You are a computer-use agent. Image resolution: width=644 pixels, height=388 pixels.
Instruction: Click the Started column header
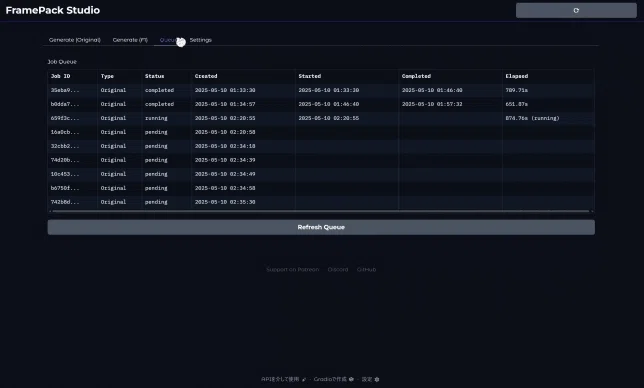[347, 76]
